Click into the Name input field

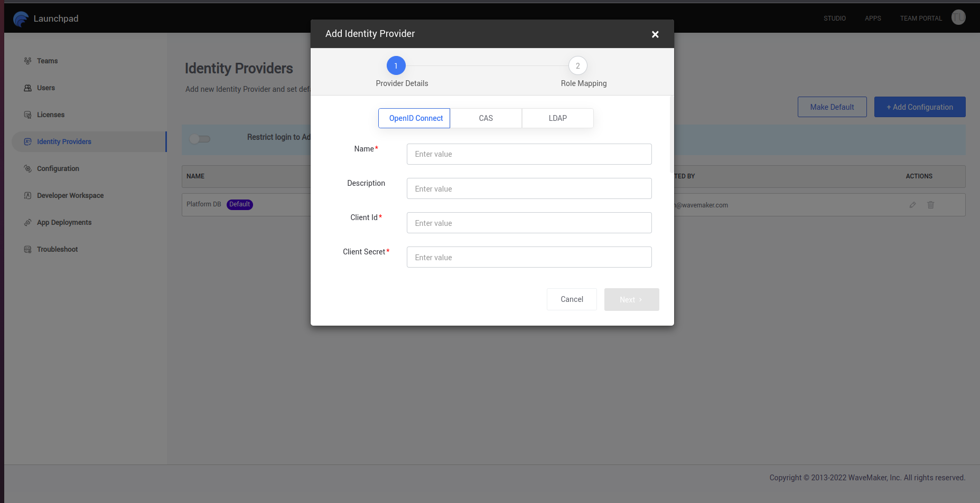(529, 154)
